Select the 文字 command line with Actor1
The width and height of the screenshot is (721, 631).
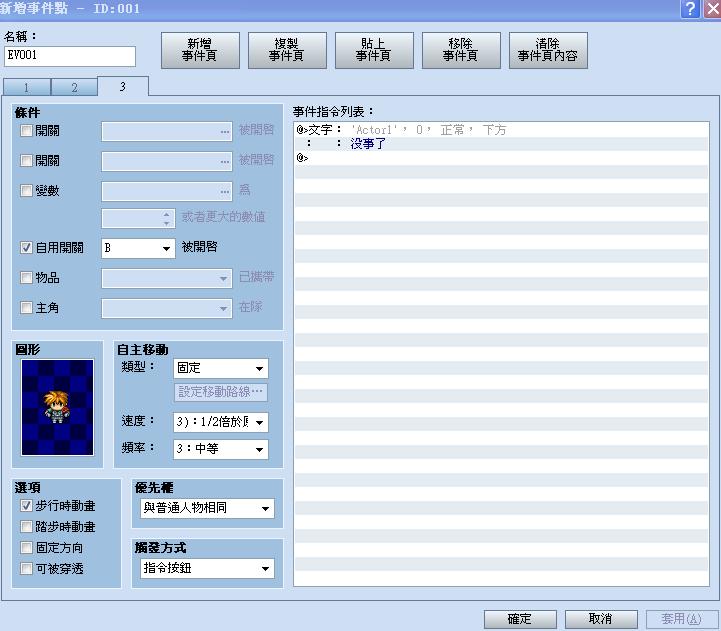click(501, 130)
